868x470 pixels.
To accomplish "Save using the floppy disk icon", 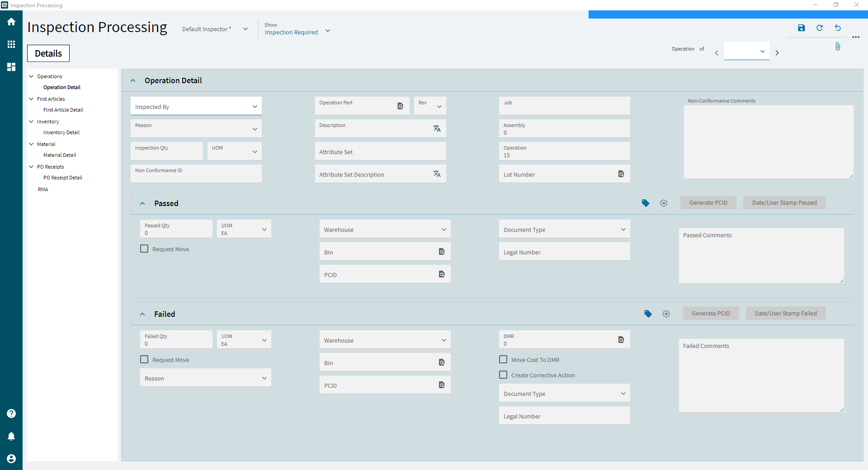I will click(x=802, y=28).
